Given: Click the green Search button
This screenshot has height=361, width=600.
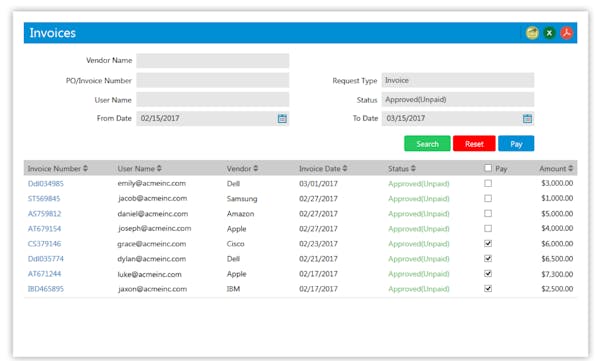Looking at the screenshot, I should click(427, 144).
